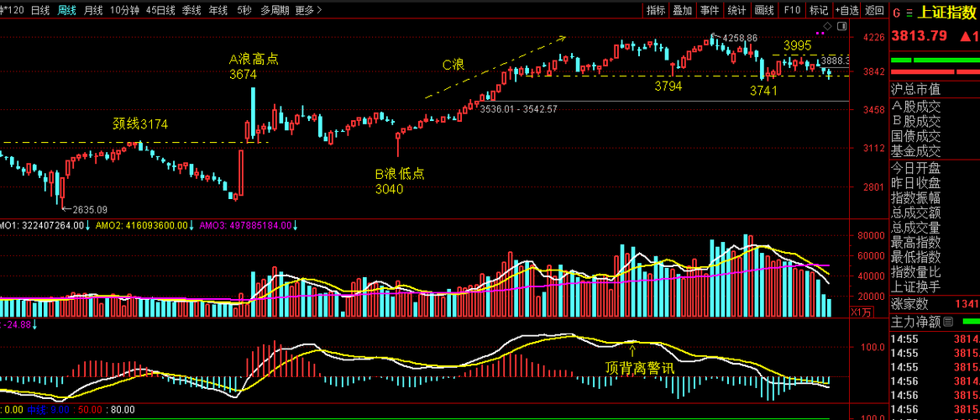Click the 3741 yellow level label
Image resolution: width=980 pixels, height=420 pixels.
(763, 91)
